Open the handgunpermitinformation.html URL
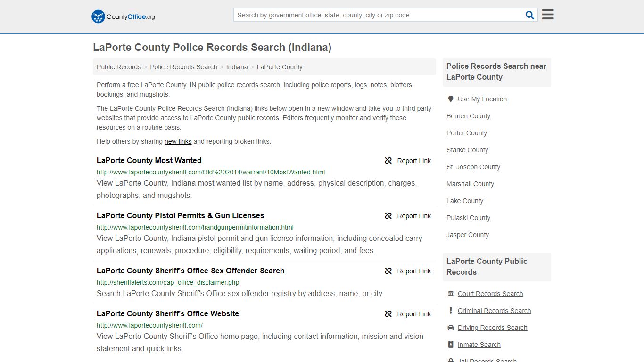Viewport: 644px width, 362px height. [195, 227]
